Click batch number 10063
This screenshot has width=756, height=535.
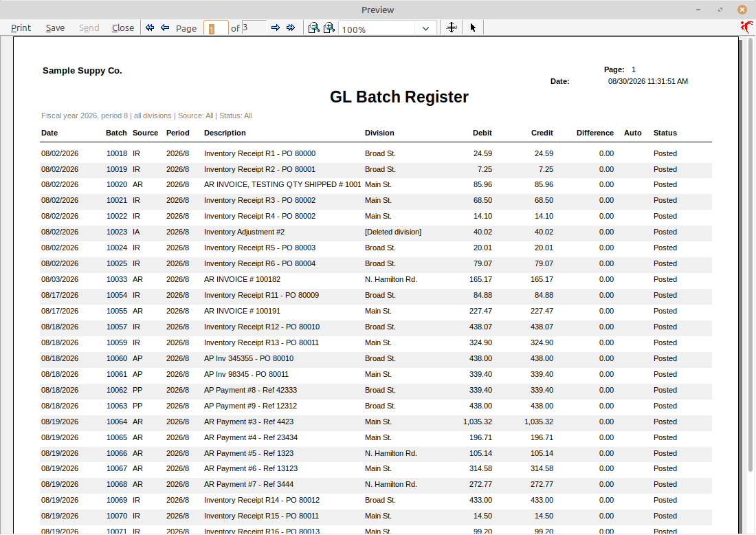117,406
